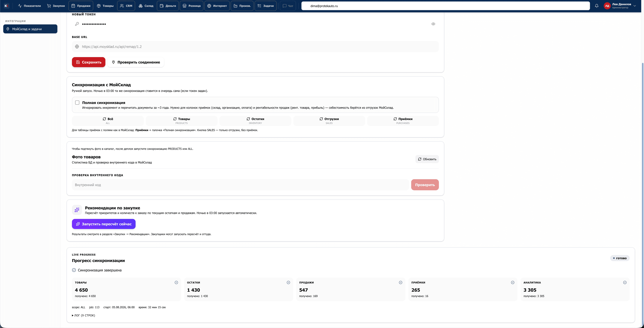
Task: Click the globe icon in Base URL field
Action: click(77, 47)
